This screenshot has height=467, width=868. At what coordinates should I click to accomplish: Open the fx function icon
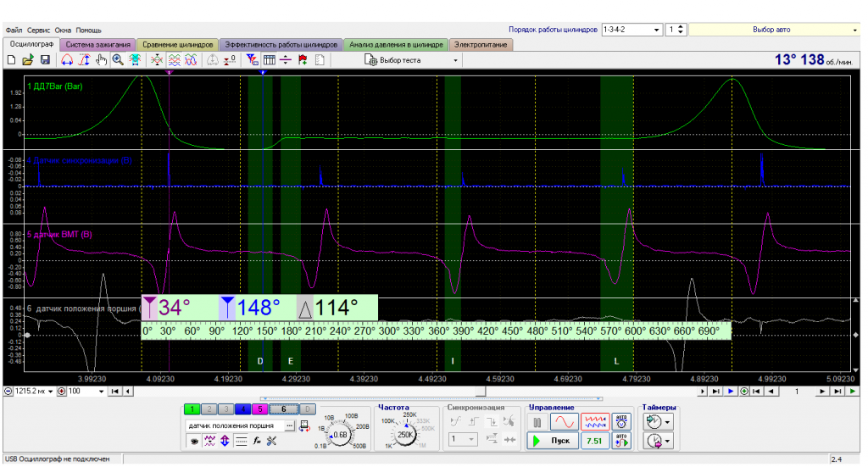pos(256,441)
